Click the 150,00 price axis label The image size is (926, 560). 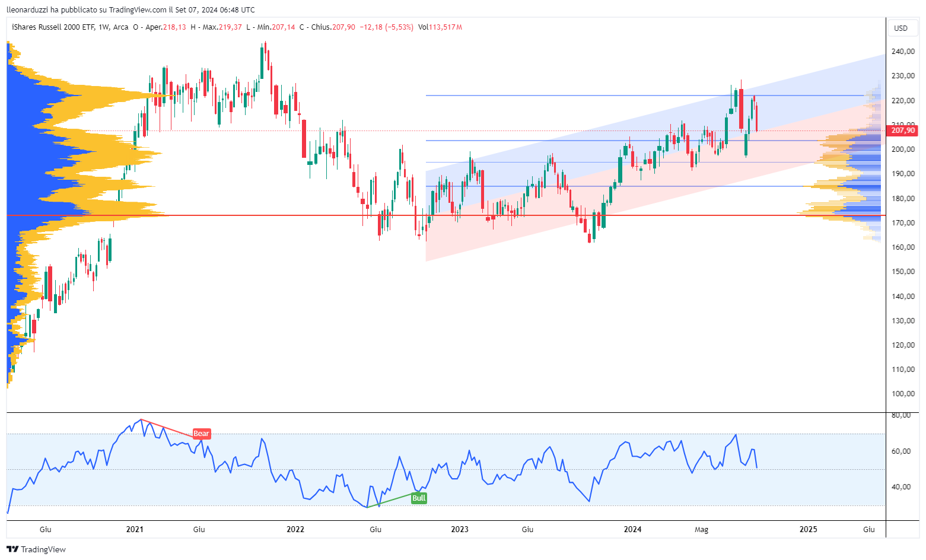click(902, 272)
